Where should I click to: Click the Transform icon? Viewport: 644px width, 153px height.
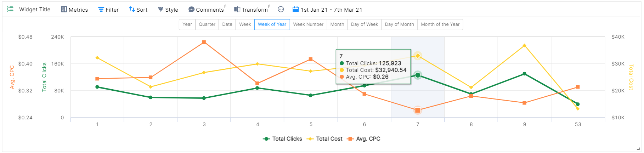(237, 9)
